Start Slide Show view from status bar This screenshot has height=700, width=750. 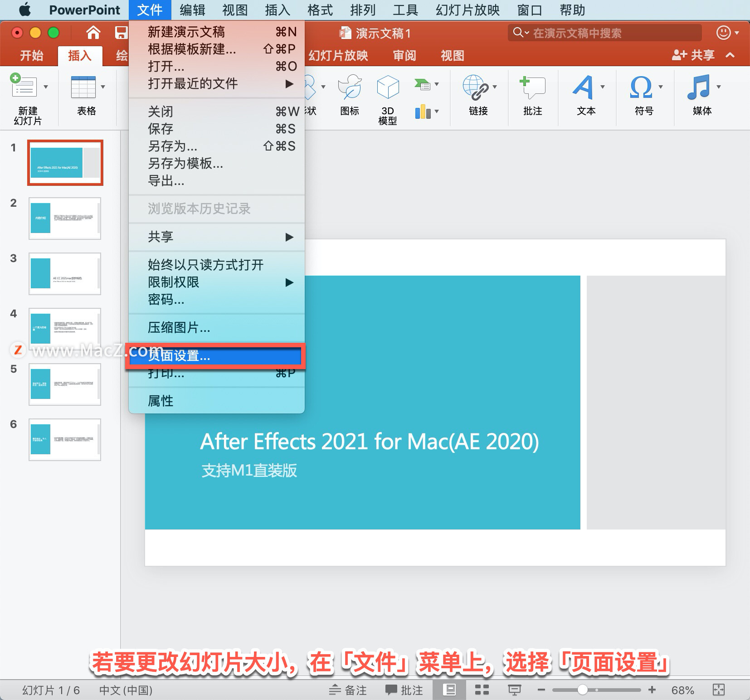(x=514, y=690)
